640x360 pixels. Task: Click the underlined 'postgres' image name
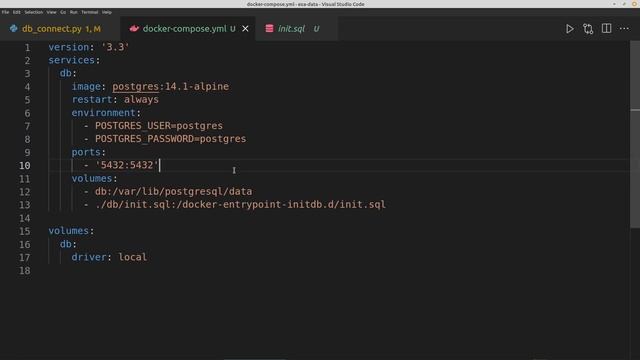pos(136,87)
